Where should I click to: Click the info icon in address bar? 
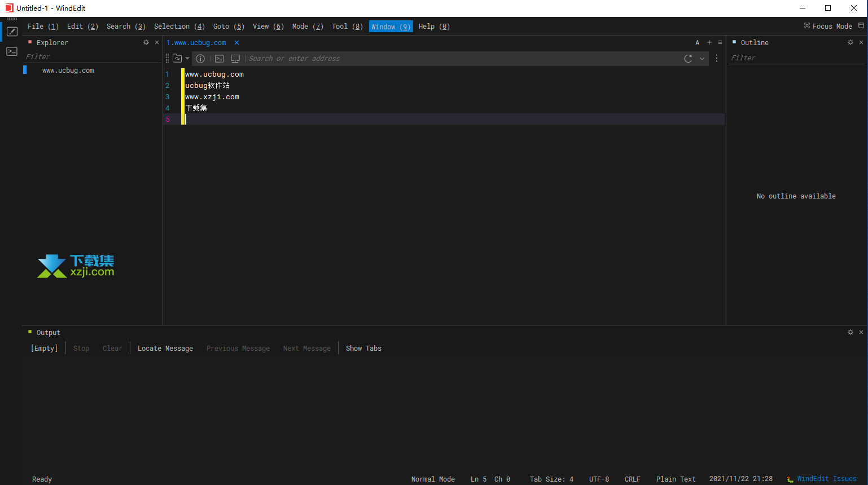200,59
